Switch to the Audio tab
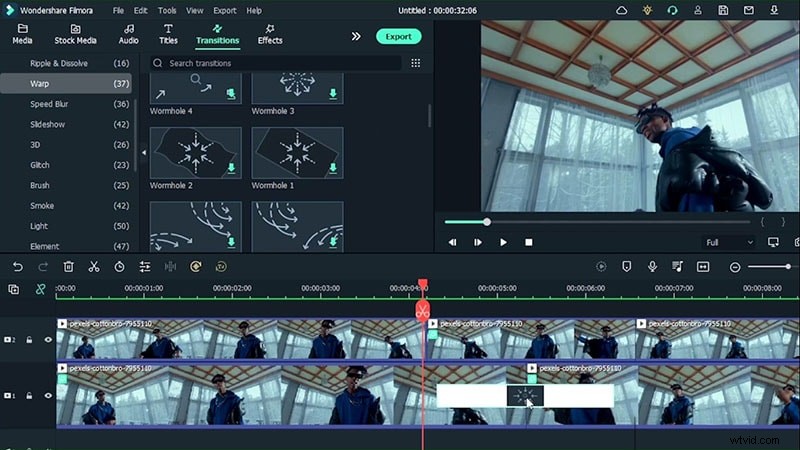800x450 pixels. pos(129,34)
